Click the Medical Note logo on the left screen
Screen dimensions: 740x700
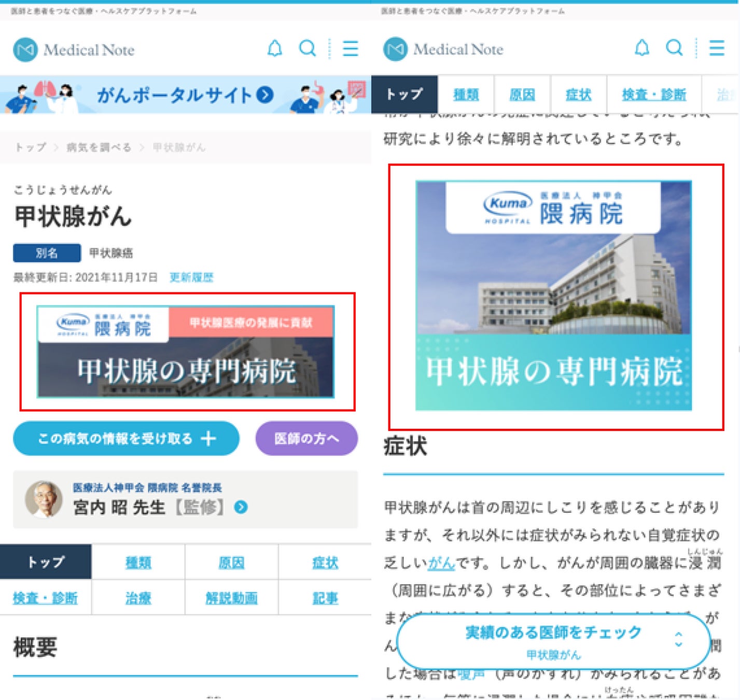point(74,50)
